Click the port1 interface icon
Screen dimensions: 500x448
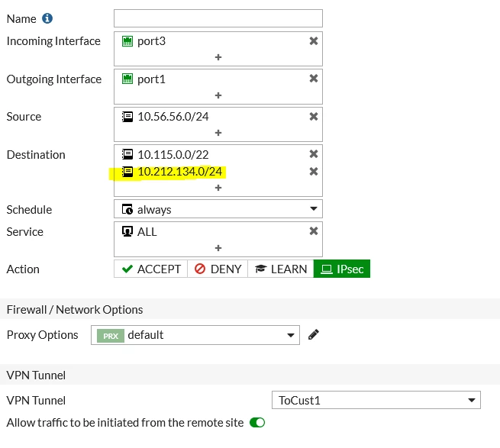click(x=127, y=79)
